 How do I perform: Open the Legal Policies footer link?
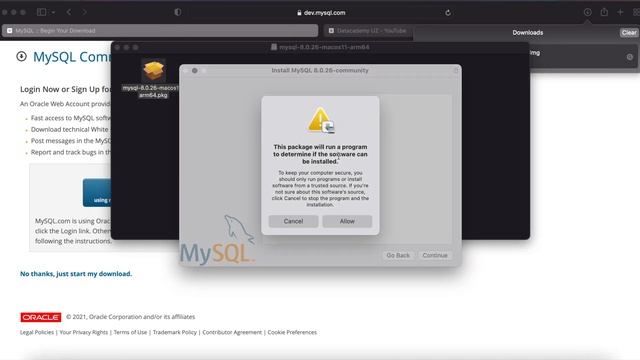click(x=37, y=332)
